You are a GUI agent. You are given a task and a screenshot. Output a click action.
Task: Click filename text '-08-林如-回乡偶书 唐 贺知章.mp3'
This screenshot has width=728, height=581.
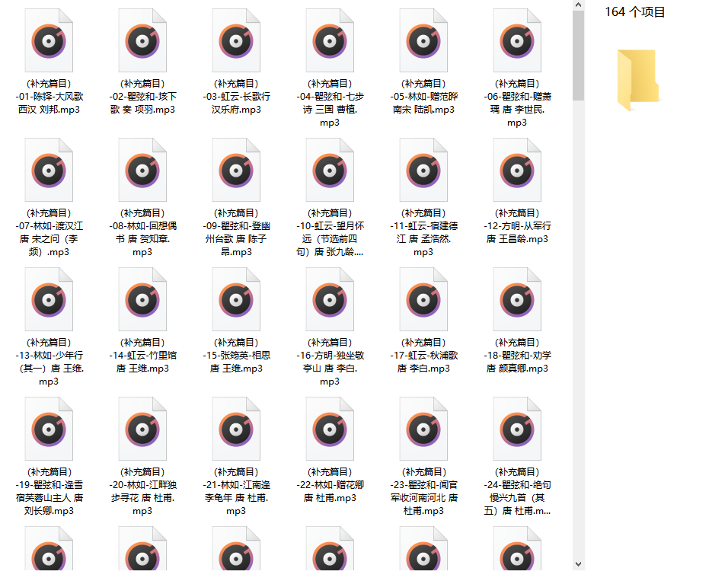point(142,239)
